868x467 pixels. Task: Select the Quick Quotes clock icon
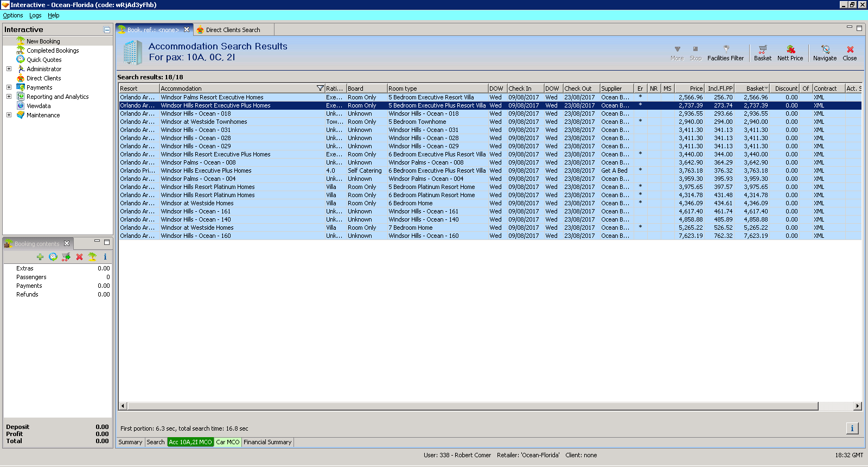pyautogui.click(x=21, y=60)
